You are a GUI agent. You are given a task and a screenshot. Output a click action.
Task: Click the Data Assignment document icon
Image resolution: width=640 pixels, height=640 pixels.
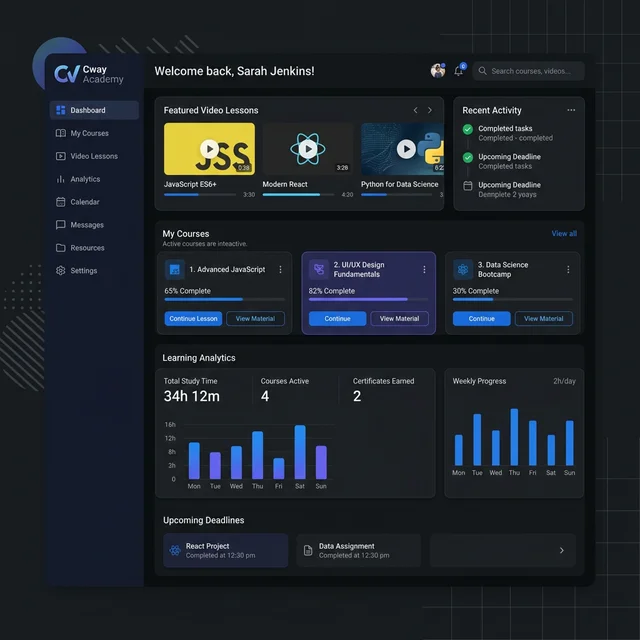click(x=308, y=550)
